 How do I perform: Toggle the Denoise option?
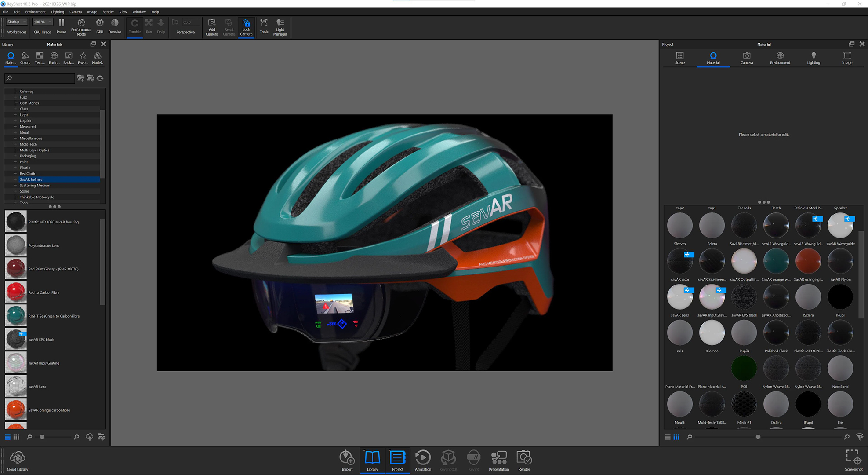pos(115,26)
